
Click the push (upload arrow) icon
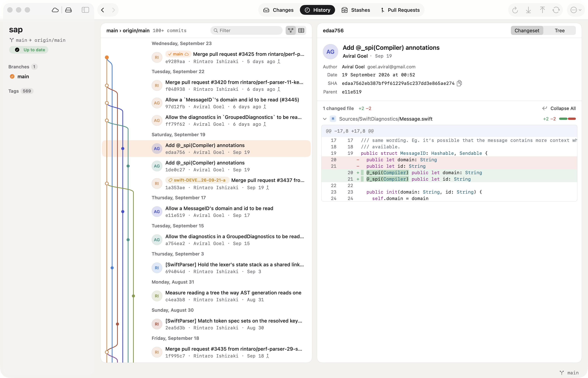(542, 10)
